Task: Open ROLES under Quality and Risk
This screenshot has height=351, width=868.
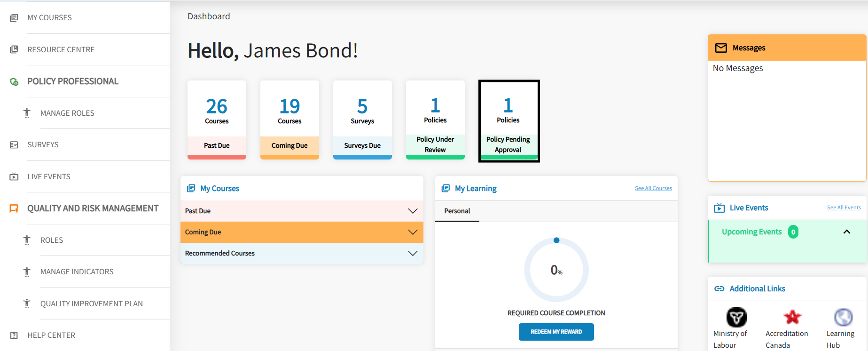Action: [x=52, y=240]
